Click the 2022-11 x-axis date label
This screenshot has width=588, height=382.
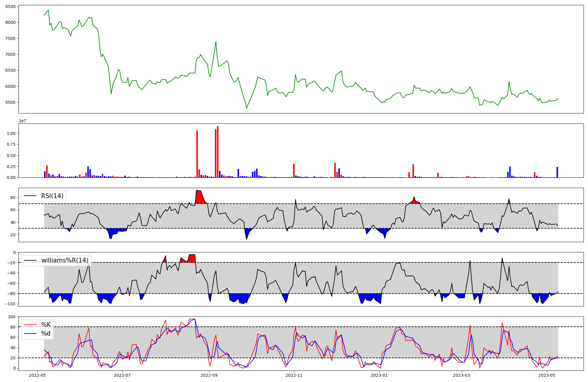pos(294,375)
